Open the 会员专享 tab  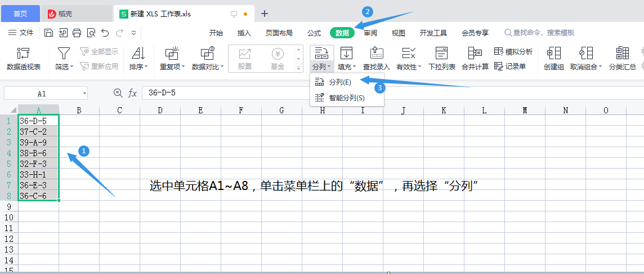(475, 33)
